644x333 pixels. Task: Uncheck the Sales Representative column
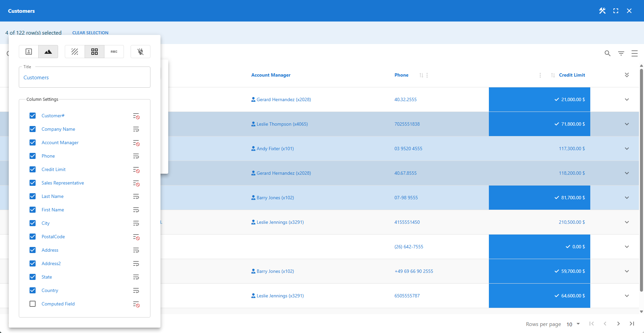click(x=33, y=183)
